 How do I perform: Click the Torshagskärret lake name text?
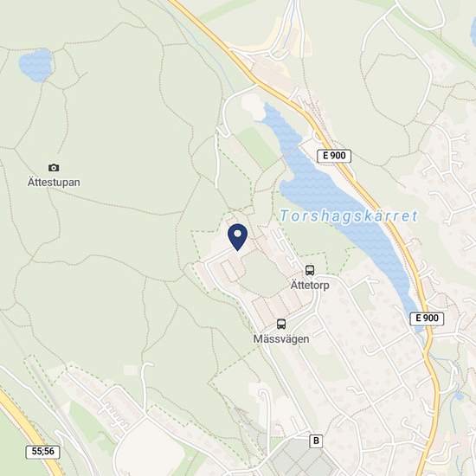[349, 216]
